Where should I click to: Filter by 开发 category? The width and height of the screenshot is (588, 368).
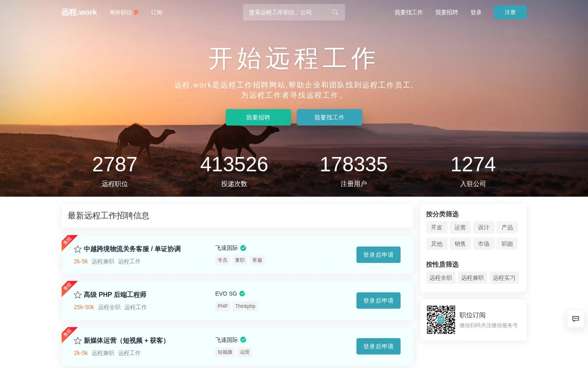click(x=437, y=227)
